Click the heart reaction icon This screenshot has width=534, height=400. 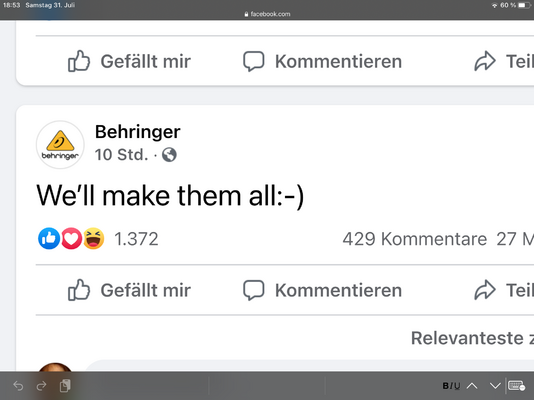[x=71, y=238]
